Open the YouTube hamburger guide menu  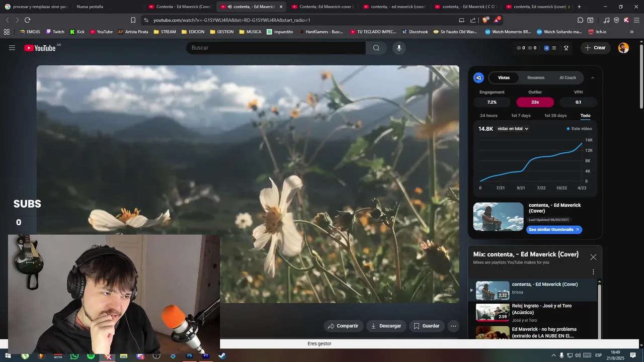12,48
